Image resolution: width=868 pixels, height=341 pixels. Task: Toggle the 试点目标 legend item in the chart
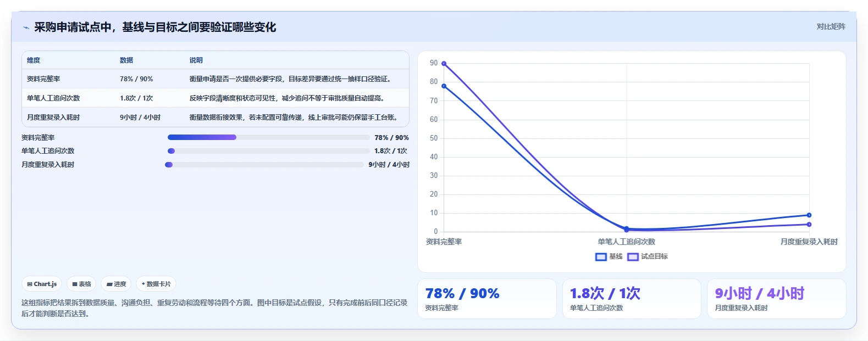(x=648, y=256)
